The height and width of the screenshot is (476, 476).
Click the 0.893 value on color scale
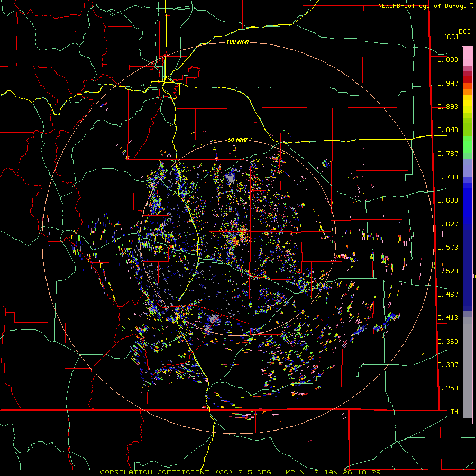click(x=448, y=106)
